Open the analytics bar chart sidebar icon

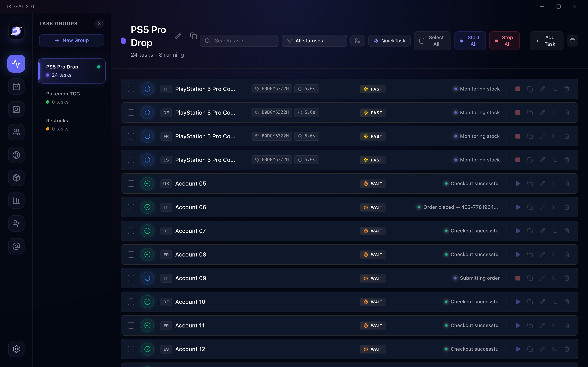16,200
